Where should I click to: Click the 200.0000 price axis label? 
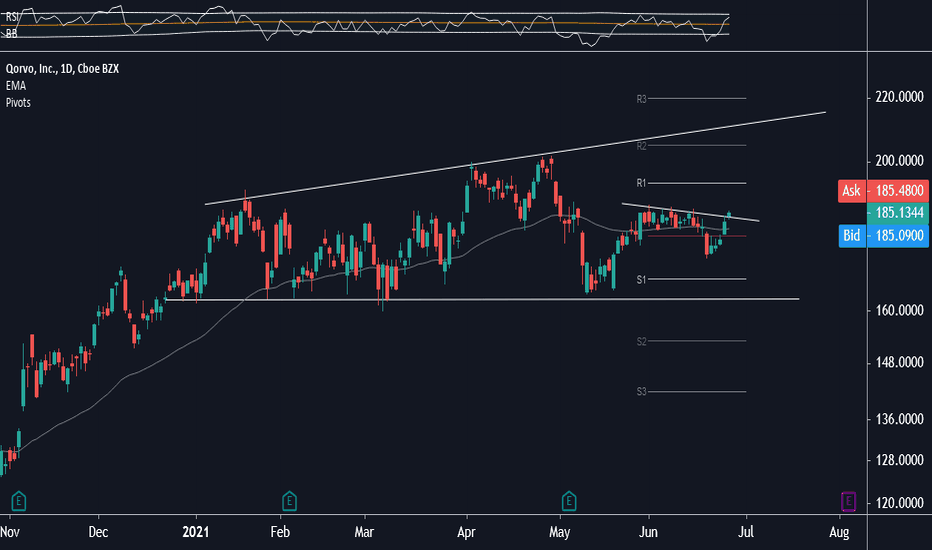click(x=899, y=161)
